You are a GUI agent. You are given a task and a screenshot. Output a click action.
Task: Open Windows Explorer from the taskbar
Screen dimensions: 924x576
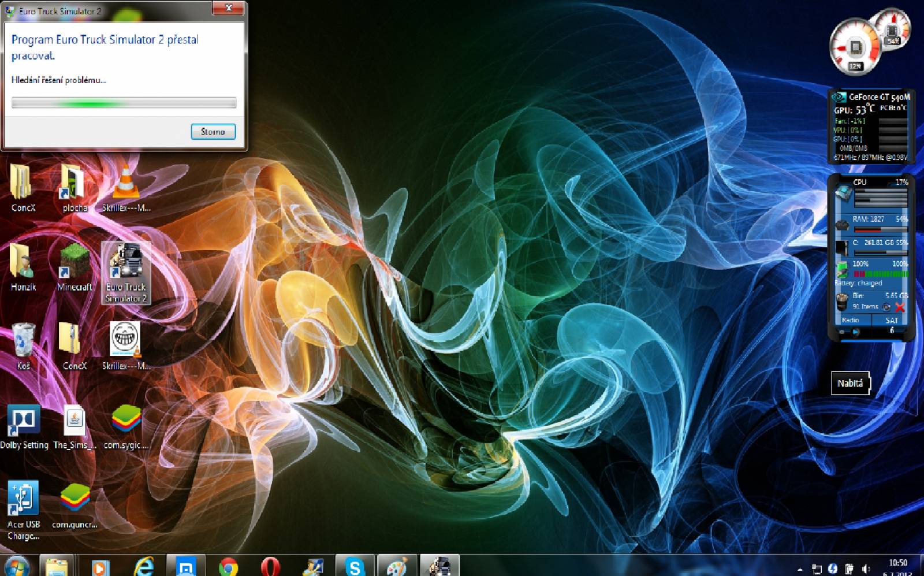pos(57,566)
